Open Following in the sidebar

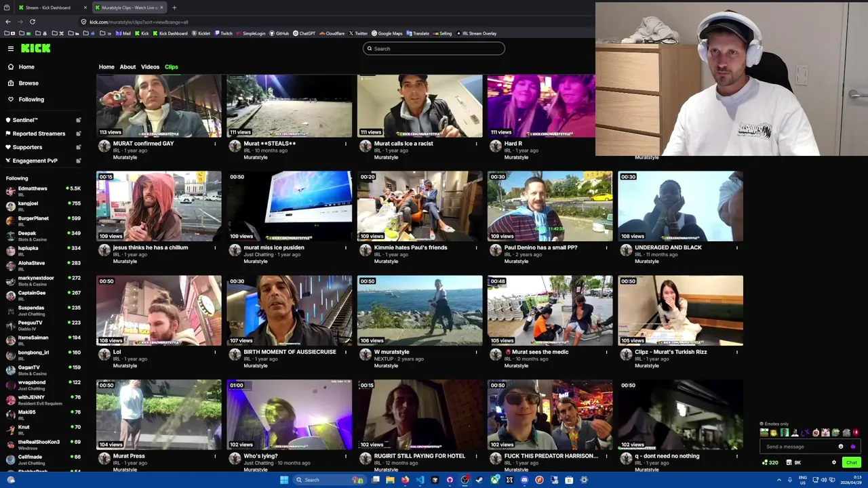pyautogui.click(x=31, y=99)
